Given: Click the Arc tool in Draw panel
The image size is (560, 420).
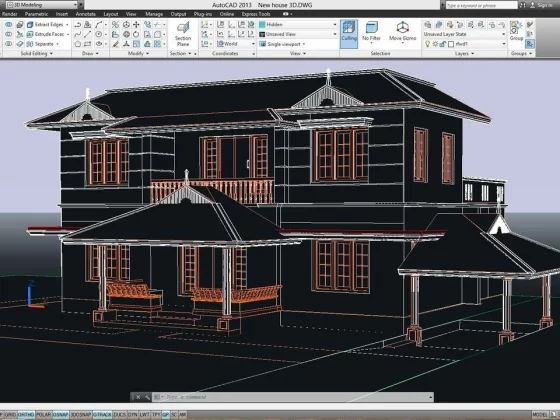Looking at the screenshot, I should [99, 24].
